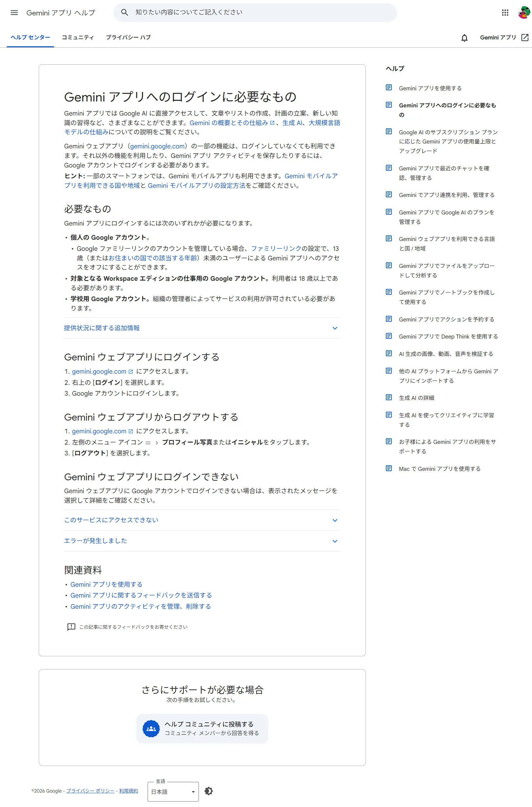Click article icon for アクションを予約する
The image size is (532, 807).
tap(389, 319)
